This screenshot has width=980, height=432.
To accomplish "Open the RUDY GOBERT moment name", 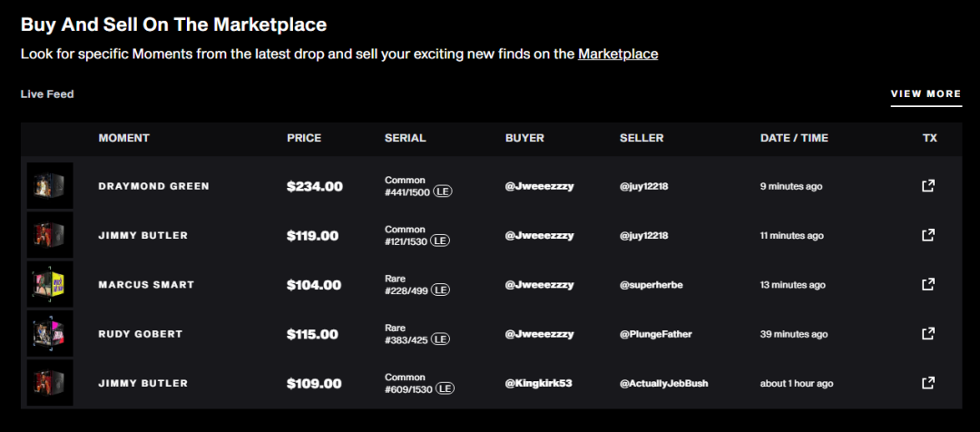I will [x=141, y=334].
